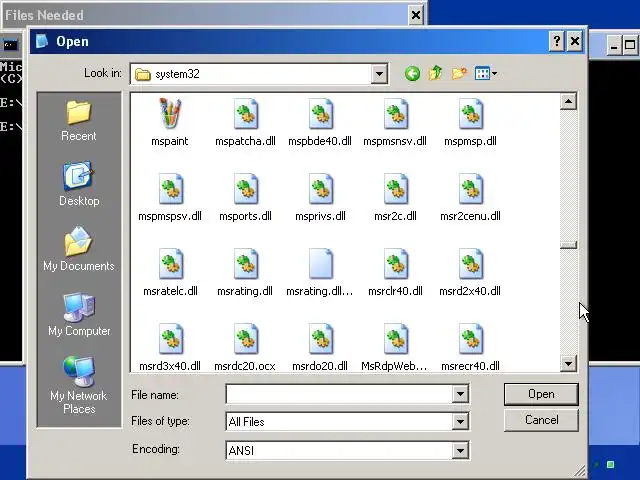Open the View menu button

(x=486, y=73)
